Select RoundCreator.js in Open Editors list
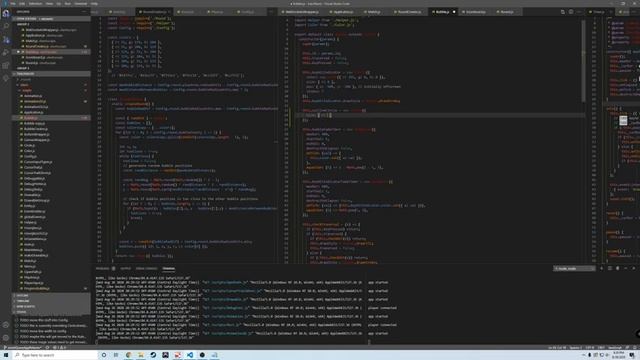 click(x=51, y=47)
